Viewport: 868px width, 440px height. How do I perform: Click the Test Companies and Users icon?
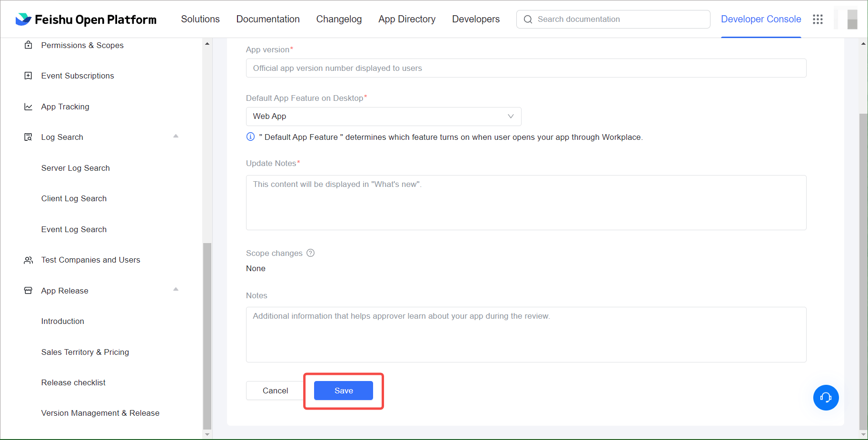(x=29, y=260)
